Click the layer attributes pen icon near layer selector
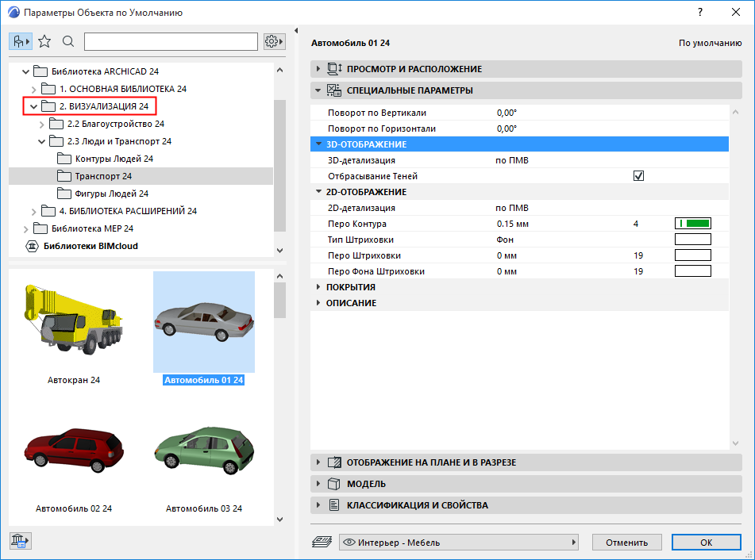755x560 pixels. (321, 542)
